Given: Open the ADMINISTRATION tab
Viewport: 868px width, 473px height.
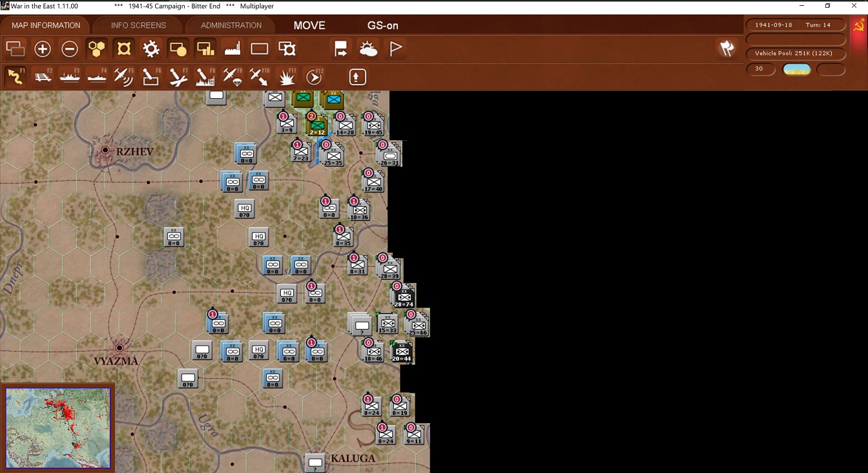Looking at the screenshot, I should coord(231,25).
